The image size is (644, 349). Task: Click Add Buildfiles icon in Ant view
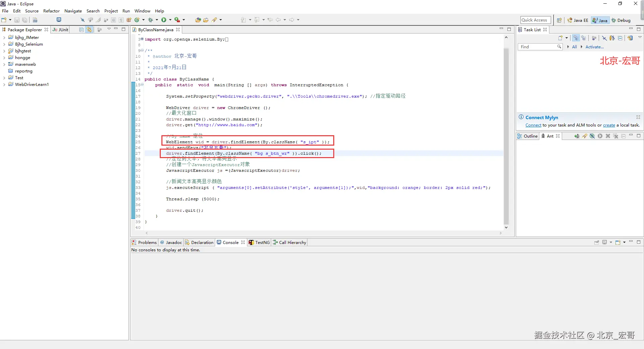[x=577, y=136]
